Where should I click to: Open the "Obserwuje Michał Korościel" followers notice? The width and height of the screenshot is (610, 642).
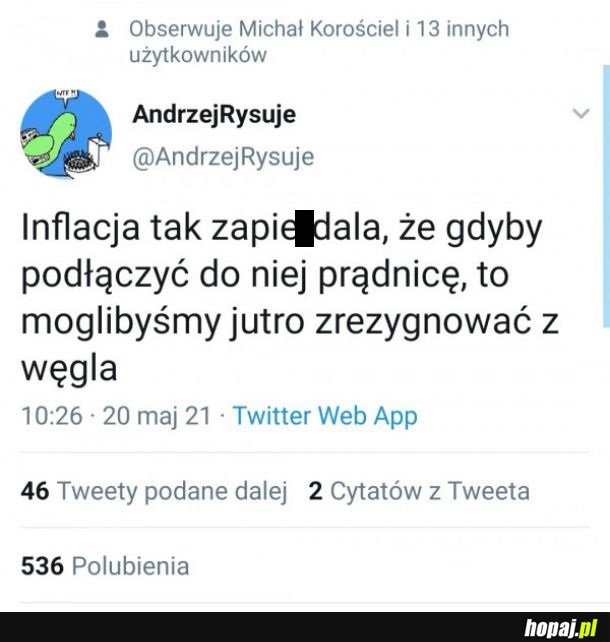point(319,41)
